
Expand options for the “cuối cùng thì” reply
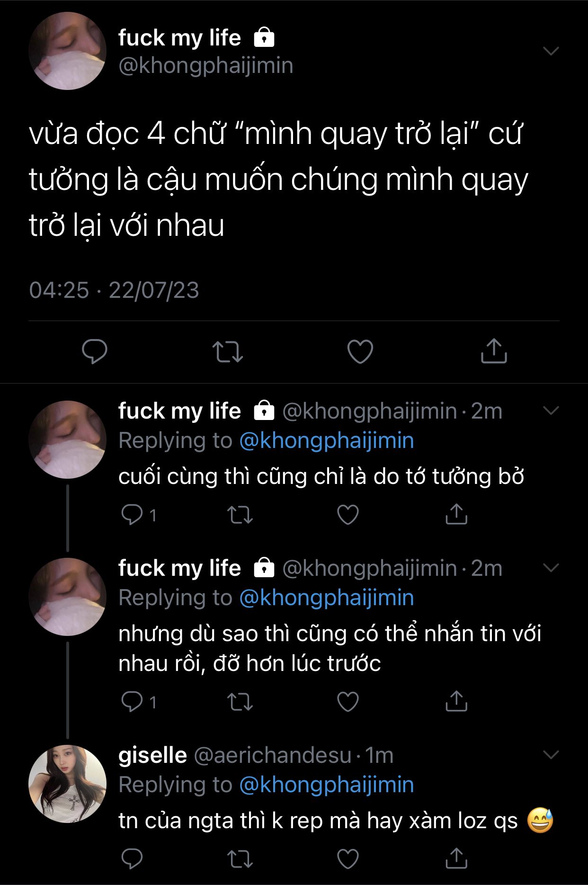(x=551, y=411)
